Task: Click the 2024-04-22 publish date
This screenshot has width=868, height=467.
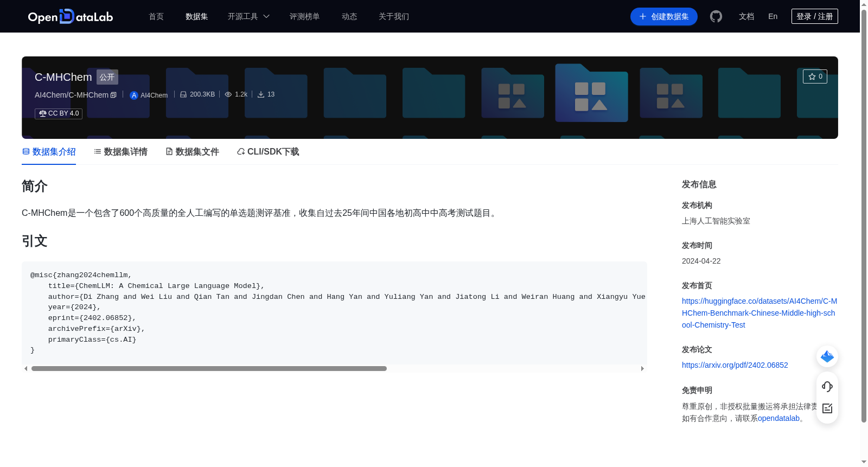Action: 701,261
